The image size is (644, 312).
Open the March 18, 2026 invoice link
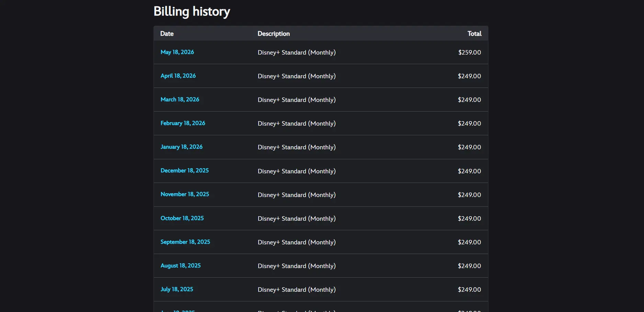180,100
